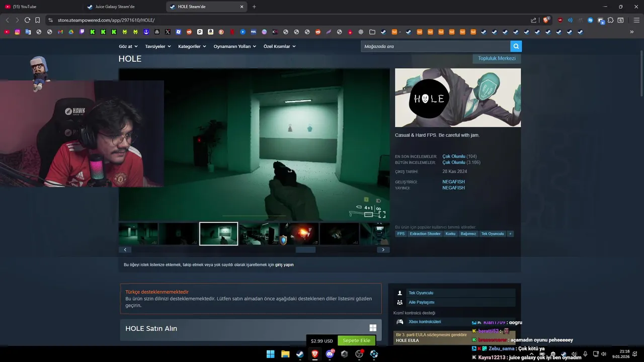Open the Shazam extension icon
This screenshot has height=362, width=644.
[x=591, y=20]
